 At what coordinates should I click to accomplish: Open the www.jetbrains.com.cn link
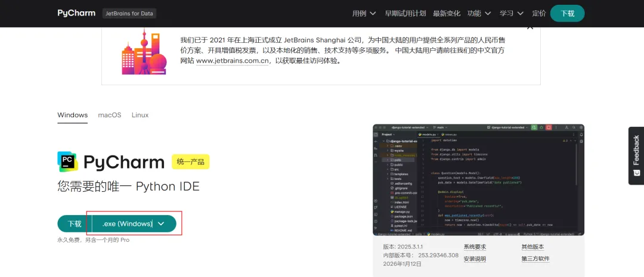click(x=233, y=61)
